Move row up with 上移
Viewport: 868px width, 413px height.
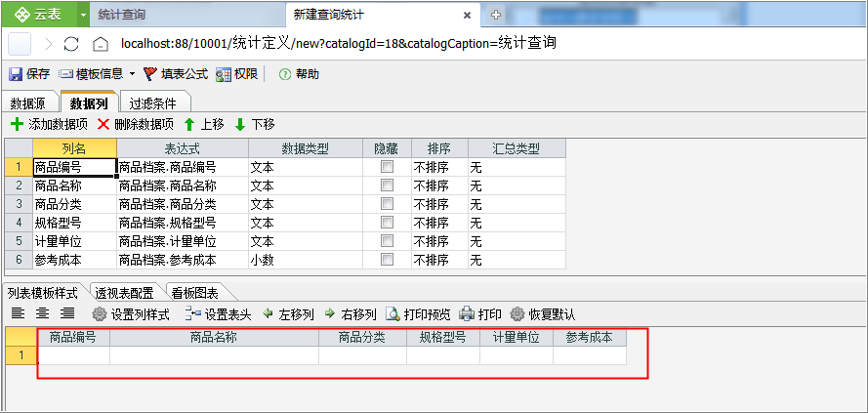pos(204,124)
